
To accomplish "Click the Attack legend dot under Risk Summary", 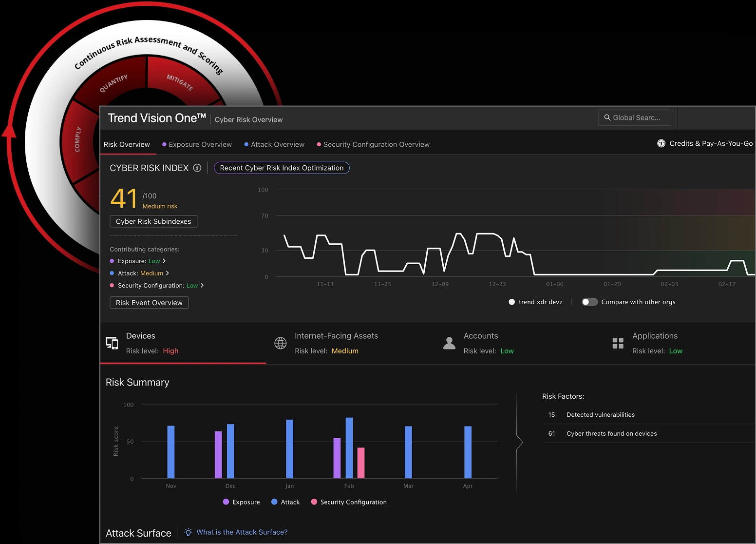I will pyautogui.click(x=274, y=502).
